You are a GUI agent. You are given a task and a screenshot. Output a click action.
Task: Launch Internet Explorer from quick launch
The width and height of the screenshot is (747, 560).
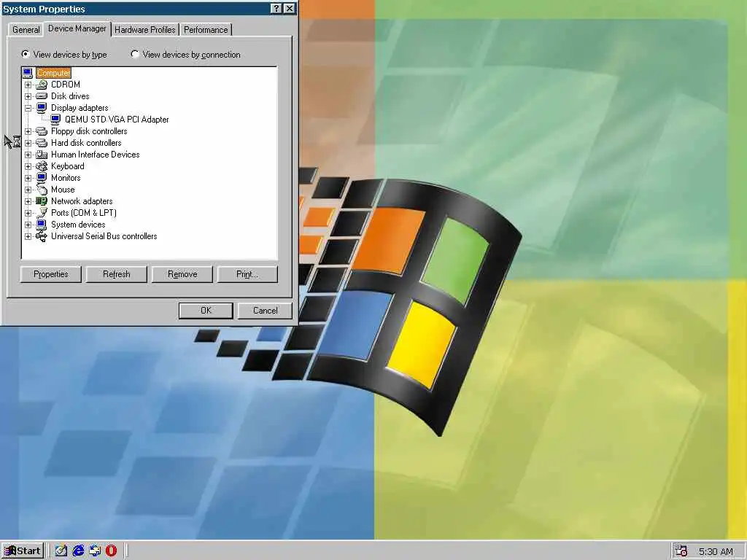coord(78,551)
